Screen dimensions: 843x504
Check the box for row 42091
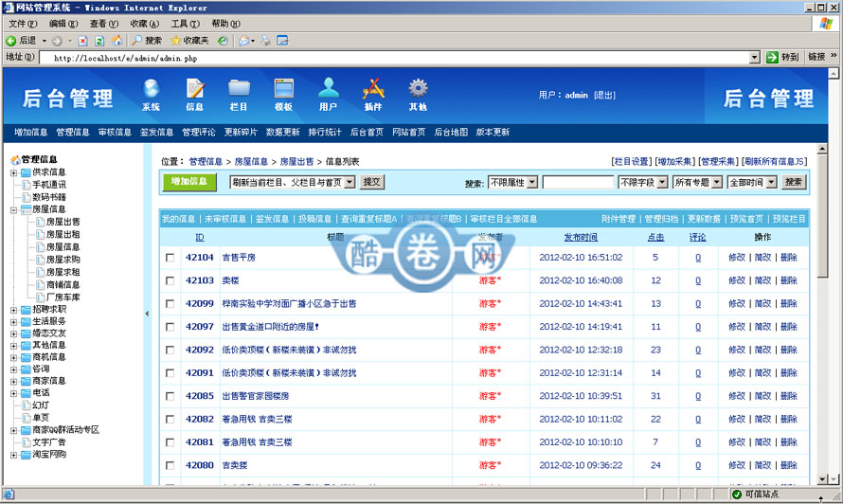(170, 373)
